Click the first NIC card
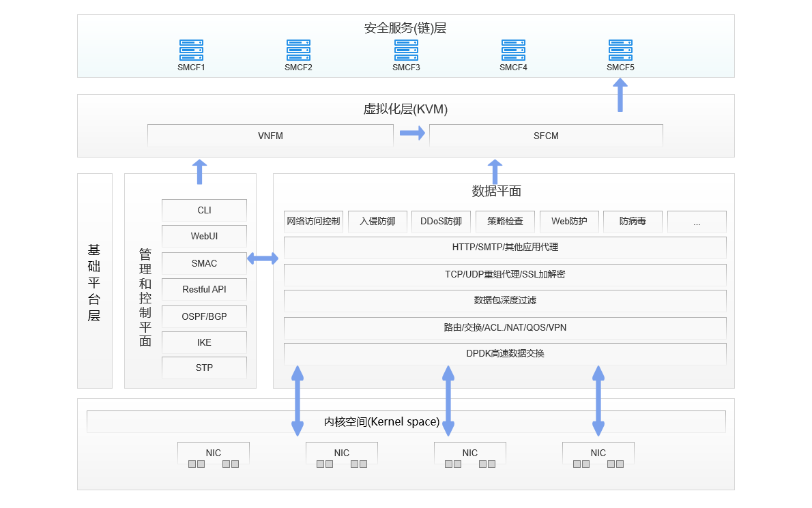The height and width of the screenshot is (508, 812). [214, 454]
